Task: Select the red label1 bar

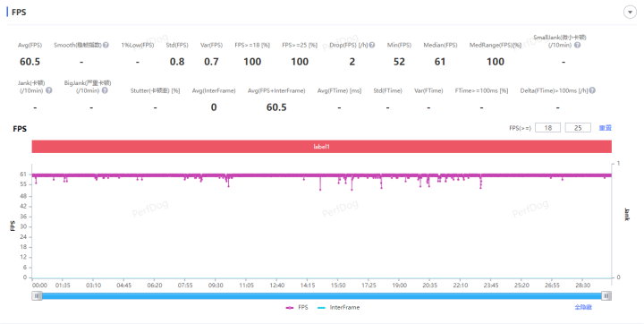Action: 322,147
